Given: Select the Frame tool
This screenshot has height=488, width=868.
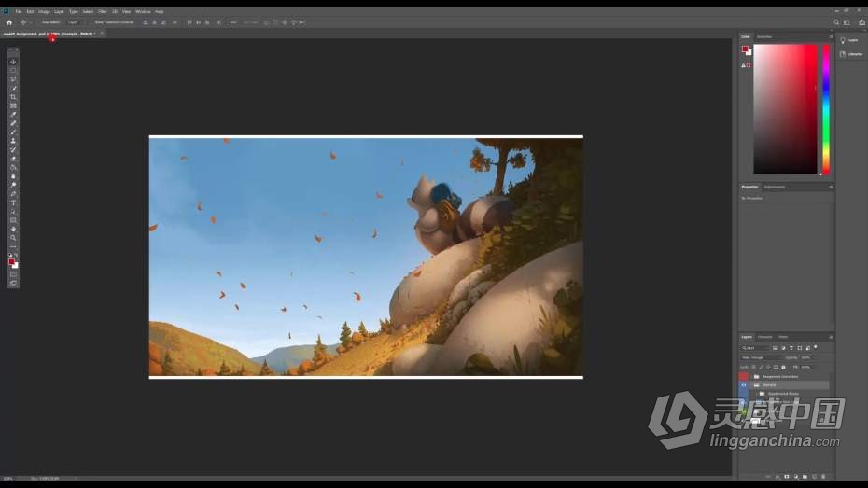Looking at the screenshot, I should [x=13, y=105].
